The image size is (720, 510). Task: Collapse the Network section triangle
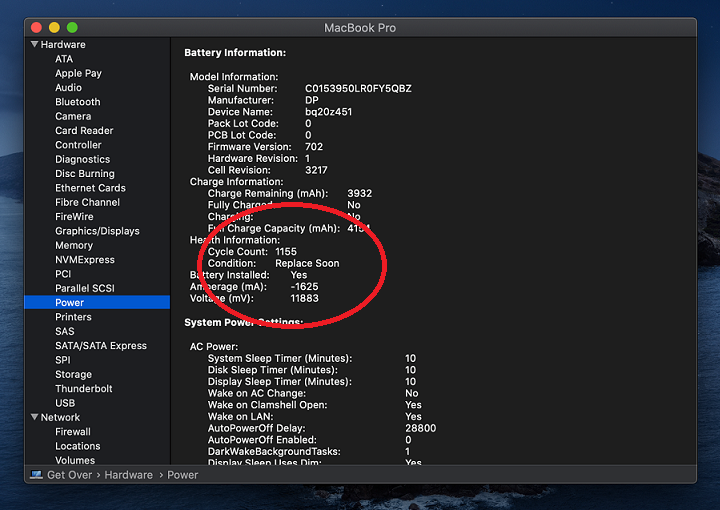point(34,417)
